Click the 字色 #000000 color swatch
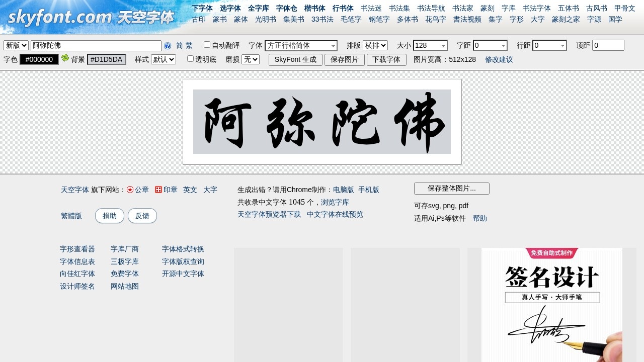644x362 pixels. [39, 59]
